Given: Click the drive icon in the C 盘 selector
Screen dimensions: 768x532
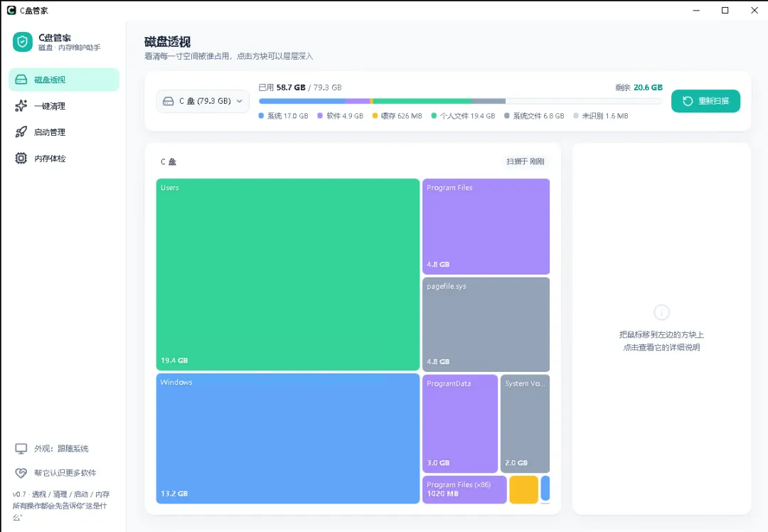Looking at the screenshot, I should click(168, 102).
